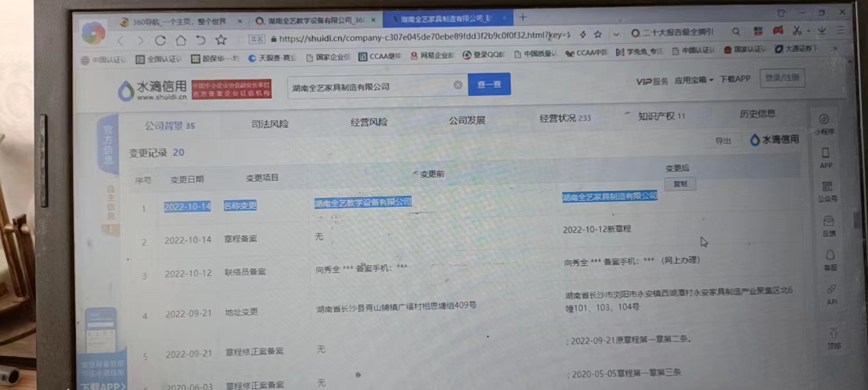This screenshot has width=868, height=390.
Task: Open the 下载APP link
Action: [734, 79]
